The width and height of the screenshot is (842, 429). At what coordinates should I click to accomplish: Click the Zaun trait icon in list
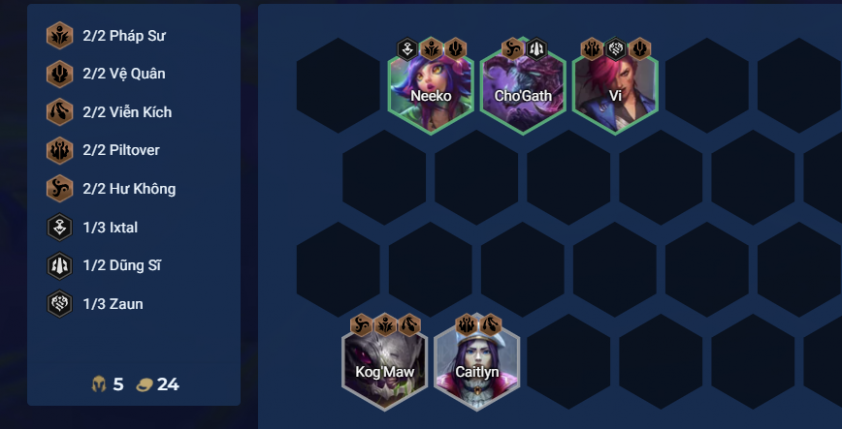60,304
